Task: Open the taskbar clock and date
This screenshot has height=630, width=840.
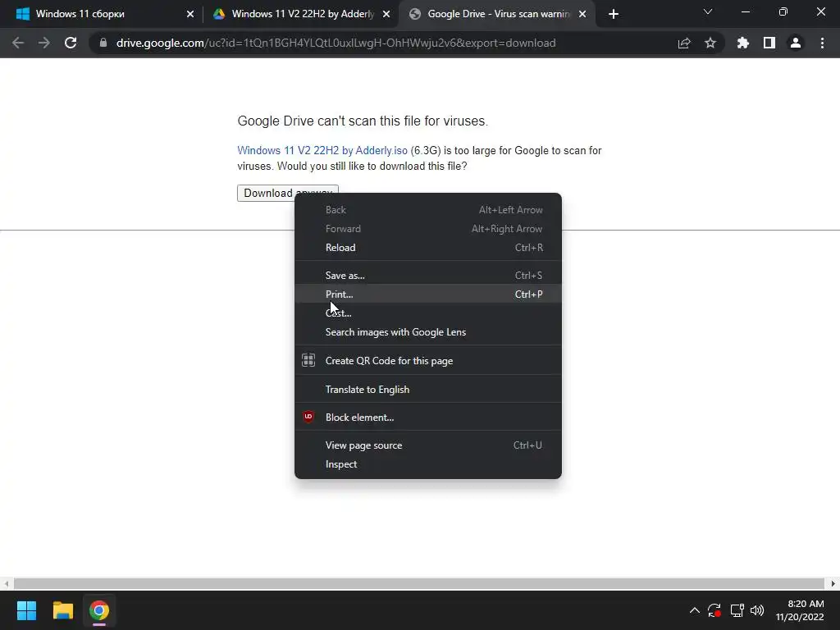Action: pos(800,610)
